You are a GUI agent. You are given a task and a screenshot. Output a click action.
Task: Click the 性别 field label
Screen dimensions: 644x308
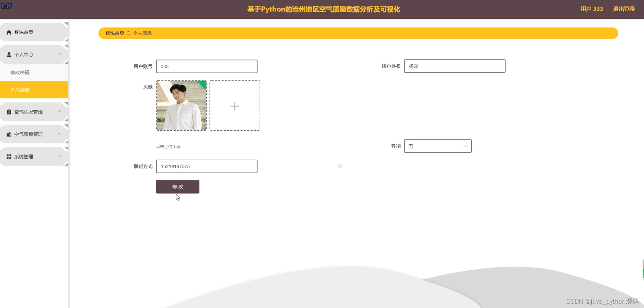click(x=396, y=146)
